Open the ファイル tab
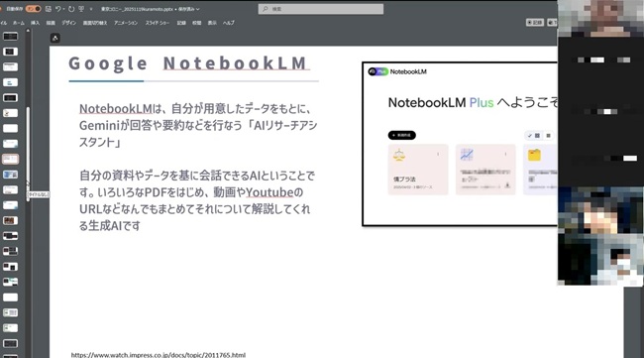Image resolution: width=644 pixels, height=358 pixels. tap(3, 23)
